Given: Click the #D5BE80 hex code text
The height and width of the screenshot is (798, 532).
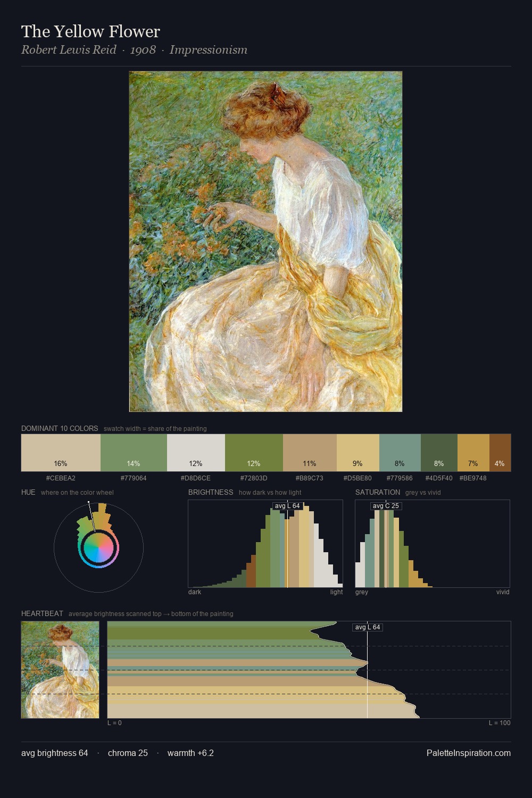Looking at the screenshot, I should [358, 478].
